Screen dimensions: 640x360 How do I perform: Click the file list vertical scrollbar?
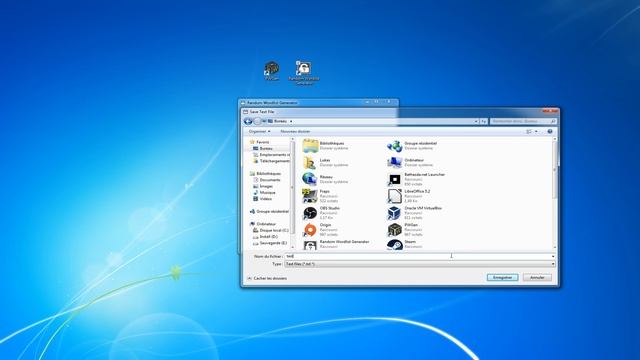point(555,171)
